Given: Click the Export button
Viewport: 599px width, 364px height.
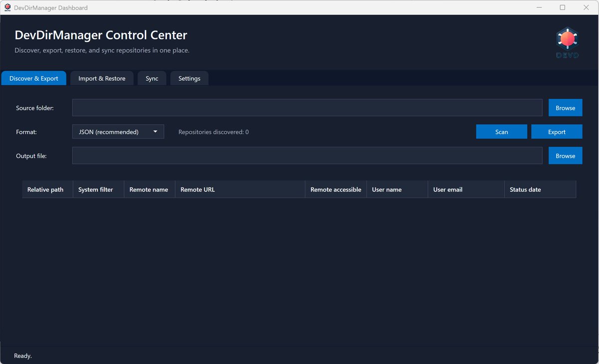Looking at the screenshot, I should [557, 132].
